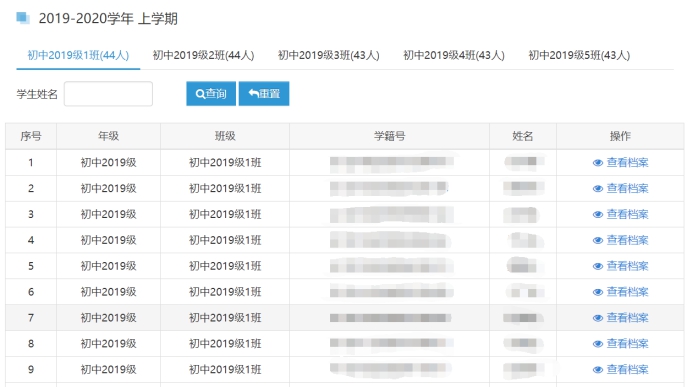Click the 姓名 column header
692x387 pixels.
(x=523, y=136)
